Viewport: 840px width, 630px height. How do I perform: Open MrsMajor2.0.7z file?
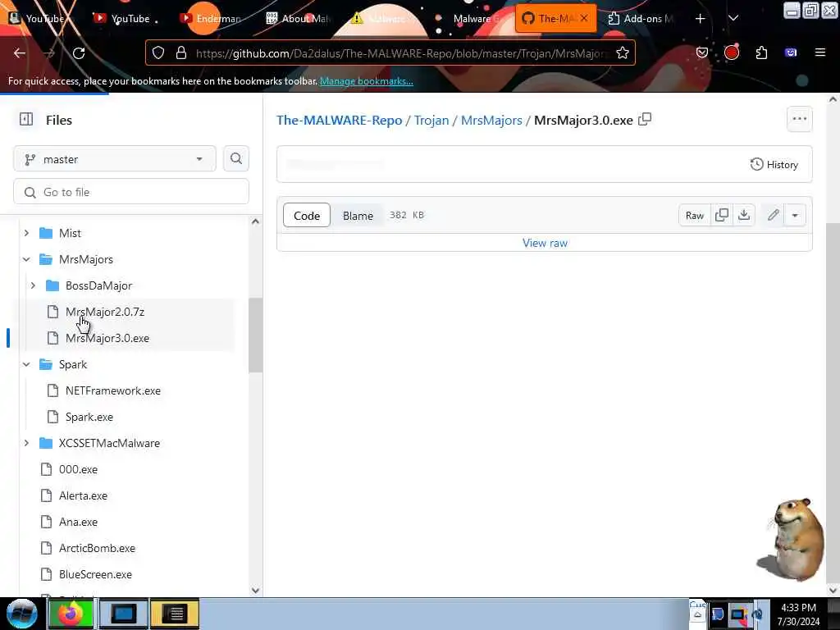(x=105, y=312)
